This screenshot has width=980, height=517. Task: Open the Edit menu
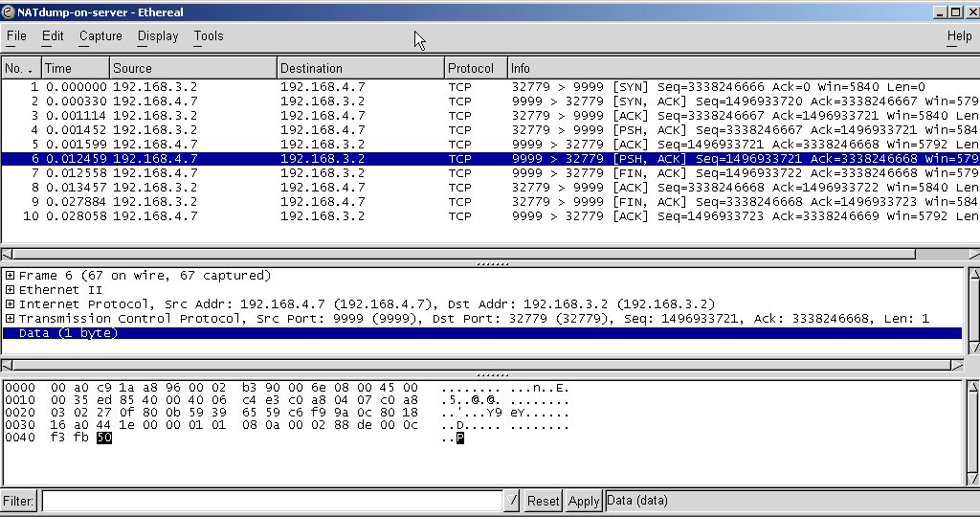click(53, 36)
